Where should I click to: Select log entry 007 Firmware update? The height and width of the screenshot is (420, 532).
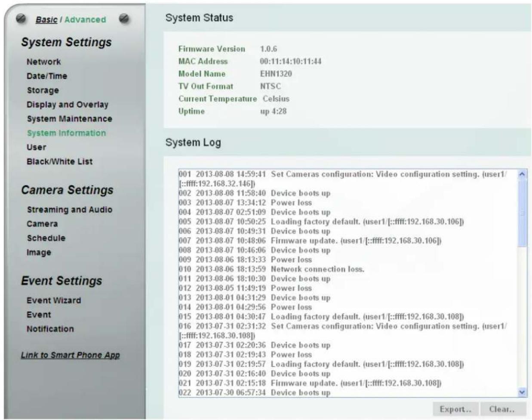pos(310,241)
